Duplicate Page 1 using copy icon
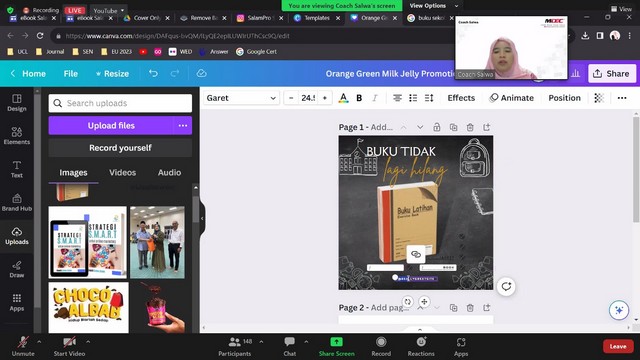The height and width of the screenshot is (360, 640). (453, 127)
